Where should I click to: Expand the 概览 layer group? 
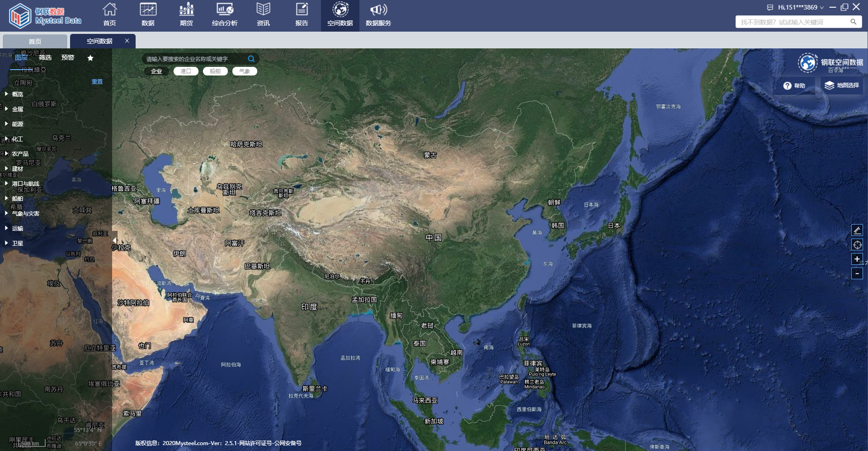pos(6,94)
